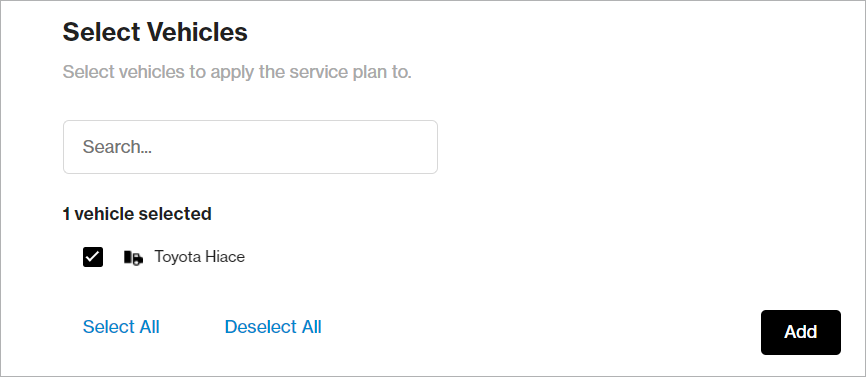Viewport: 866px width, 377px height.
Task: Choose Select All to pick every vehicle
Action: pos(121,327)
